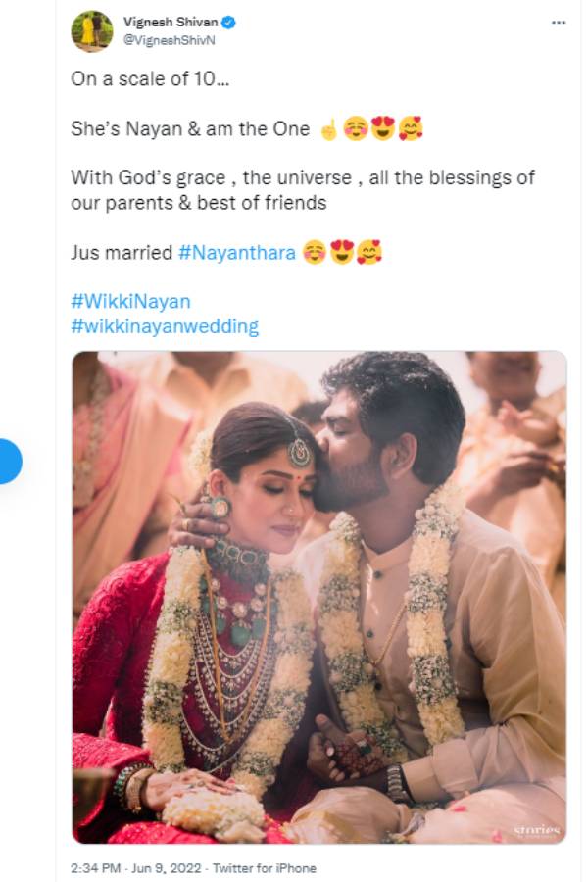Click the blue verified badge
The image size is (588, 882).
click(x=227, y=22)
